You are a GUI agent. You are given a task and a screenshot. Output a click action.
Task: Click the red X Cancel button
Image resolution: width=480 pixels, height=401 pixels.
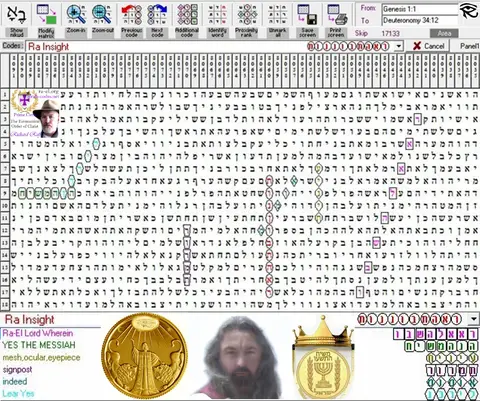point(428,46)
